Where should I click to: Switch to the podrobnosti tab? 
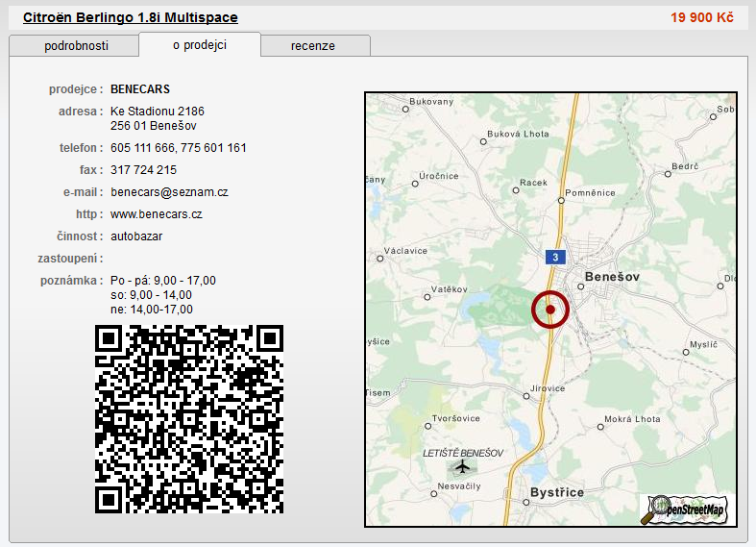[74, 46]
